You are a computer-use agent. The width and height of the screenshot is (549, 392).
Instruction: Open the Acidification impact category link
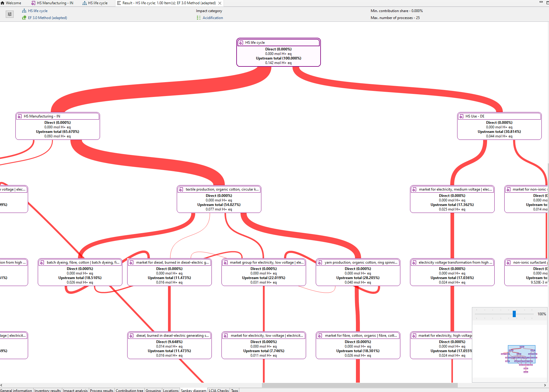click(213, 18)
